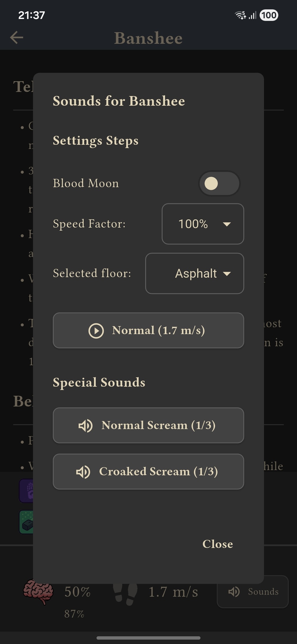Enable the Blood Moon switch

[219, 183]
